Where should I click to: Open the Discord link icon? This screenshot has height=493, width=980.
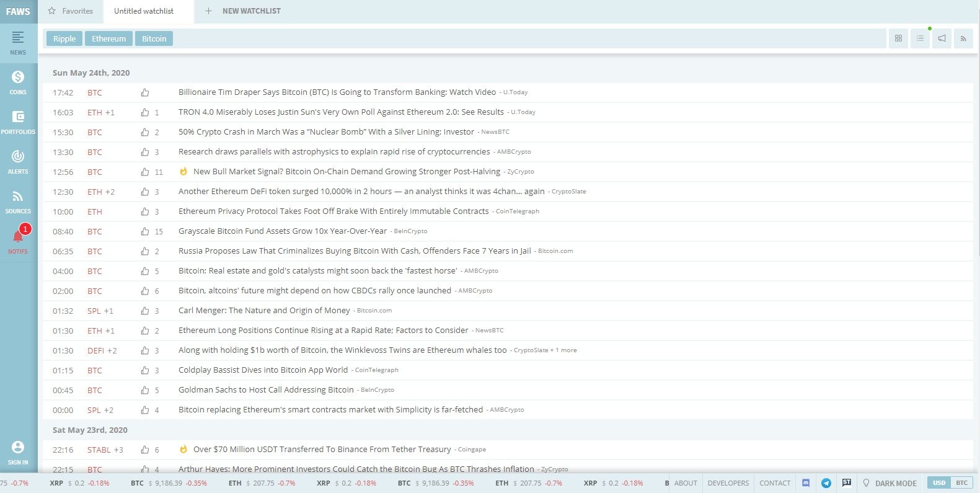coord(806,482)
